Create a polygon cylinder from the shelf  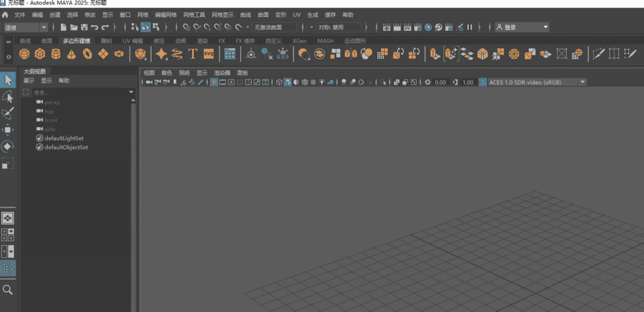[x=55, y=54]
